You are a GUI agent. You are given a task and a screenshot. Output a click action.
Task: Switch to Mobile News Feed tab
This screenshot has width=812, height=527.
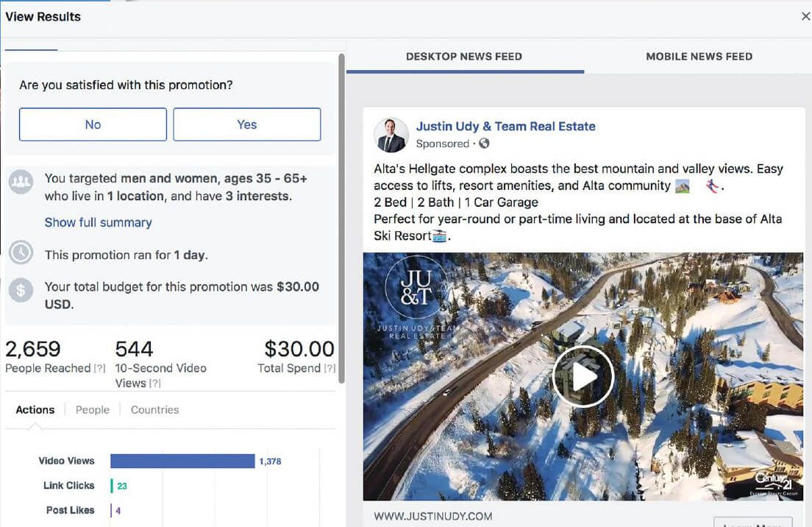[x=699, y=57]
